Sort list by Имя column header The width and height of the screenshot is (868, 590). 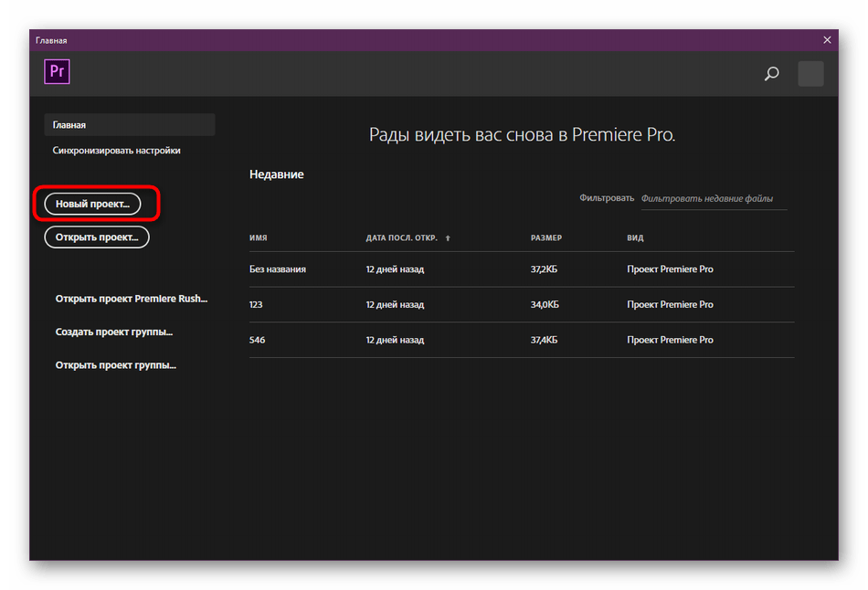258,238
